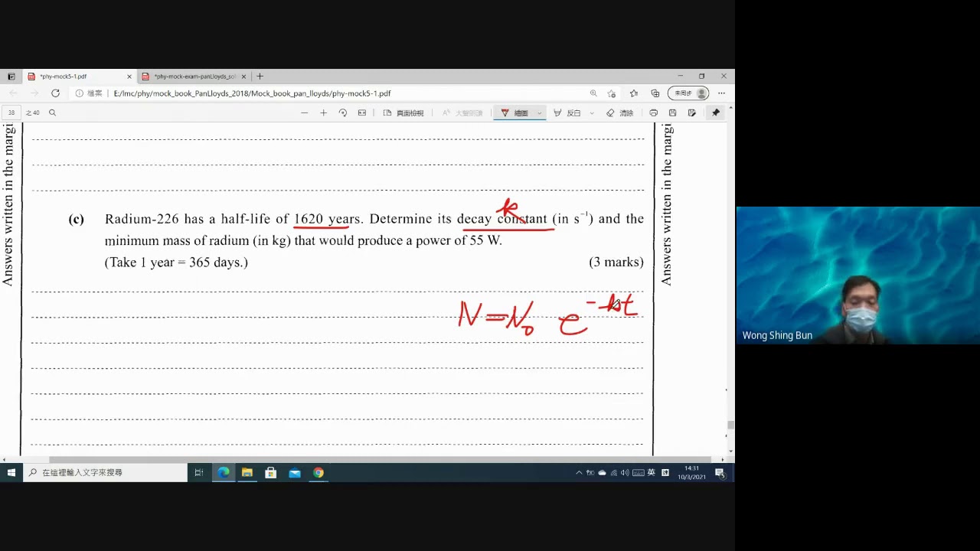Save the PDF document
Image resolution: width=980 pixels, height=551 pixels.
[x=672, y=112]
